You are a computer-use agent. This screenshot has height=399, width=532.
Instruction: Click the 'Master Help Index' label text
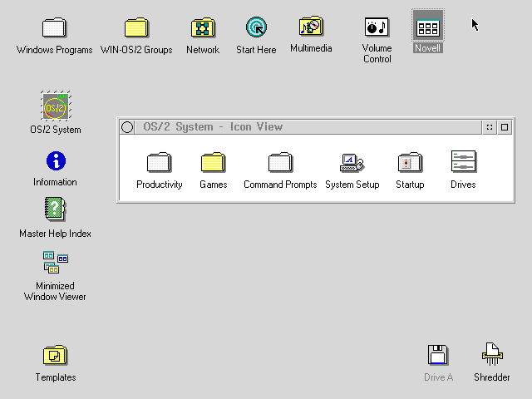point(56,234)
